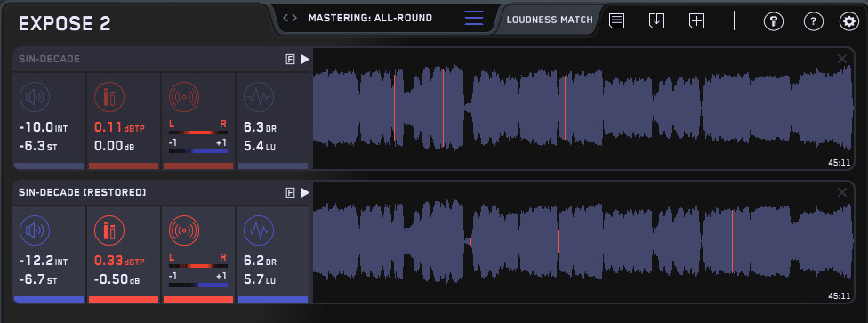Remove the SIN-DECADE [RESTORED] track with X
868x323 pixels.
pos(842,192)
